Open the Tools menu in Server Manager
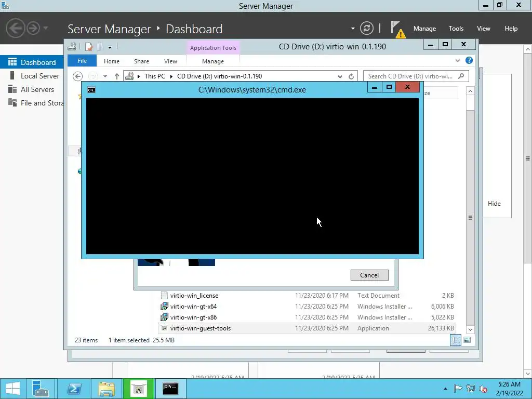Viewport: 532px width, 399px height. coord(456,29)
